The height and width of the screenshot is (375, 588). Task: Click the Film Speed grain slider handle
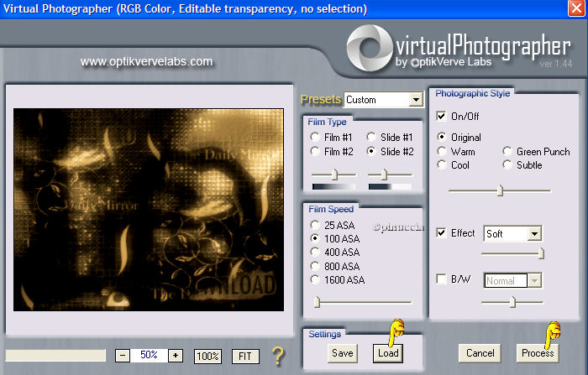317,302
